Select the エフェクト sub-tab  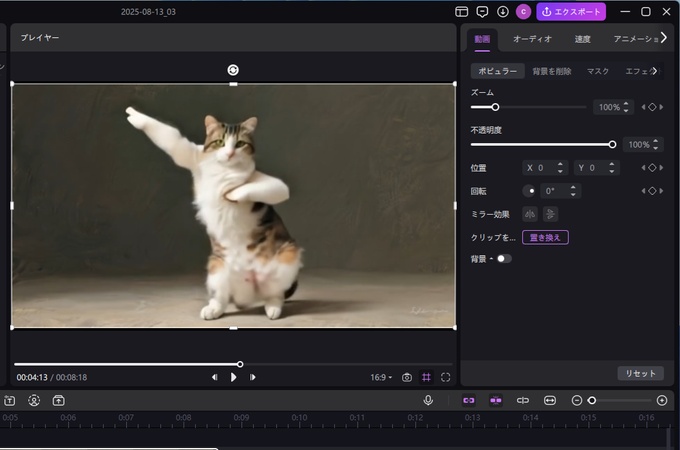tap(638, 71)
